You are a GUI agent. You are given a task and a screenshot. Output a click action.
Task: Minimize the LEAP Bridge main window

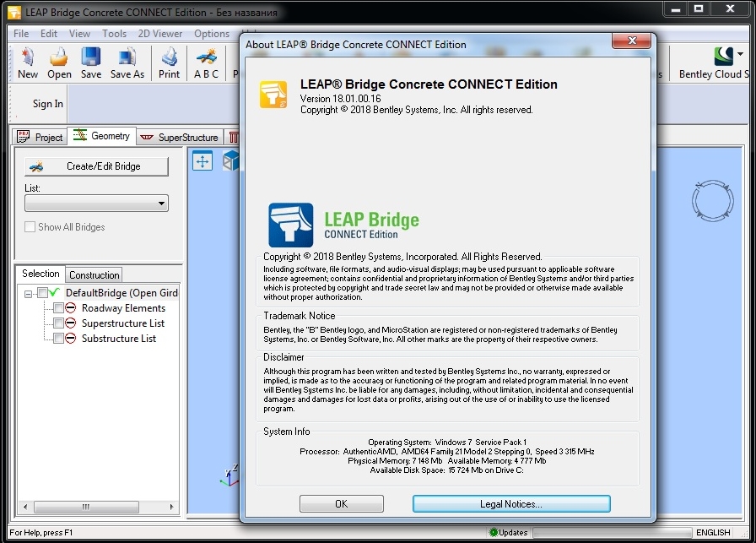tap(676, 9)
